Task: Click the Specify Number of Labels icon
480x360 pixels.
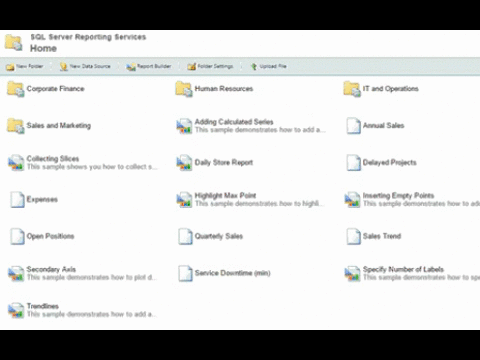Action: (352, 274)
